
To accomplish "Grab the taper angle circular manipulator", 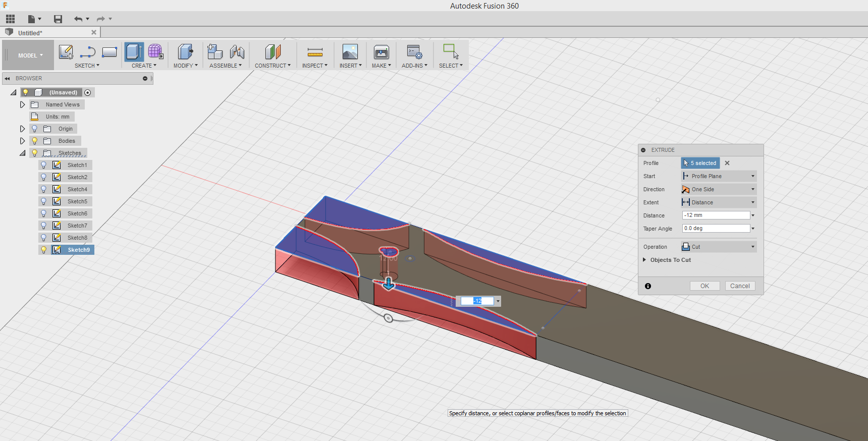I will [x=388, y=318].
